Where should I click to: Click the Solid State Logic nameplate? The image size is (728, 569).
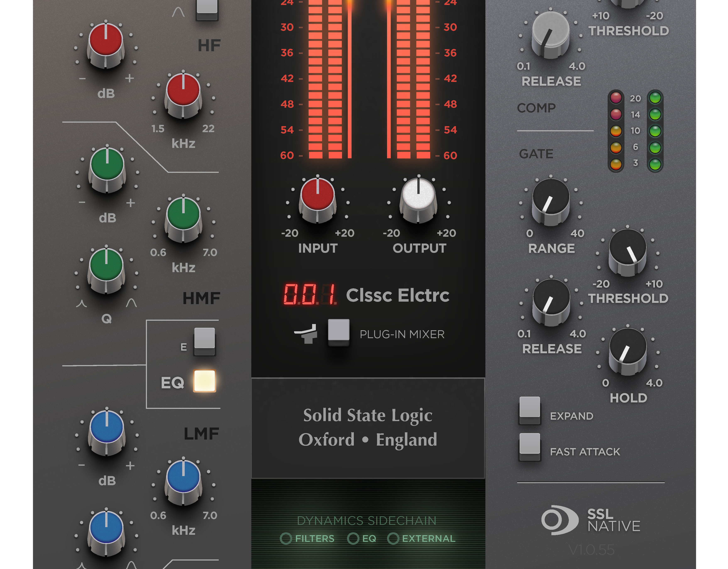pyautogui.click(x=368, y=428)
